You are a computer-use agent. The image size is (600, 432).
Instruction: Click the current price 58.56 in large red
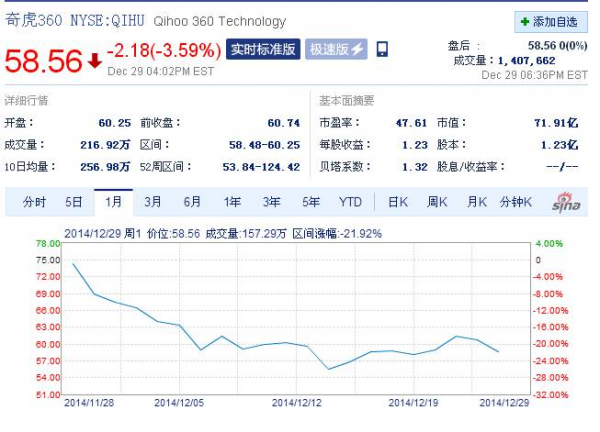tap(43, 61)
